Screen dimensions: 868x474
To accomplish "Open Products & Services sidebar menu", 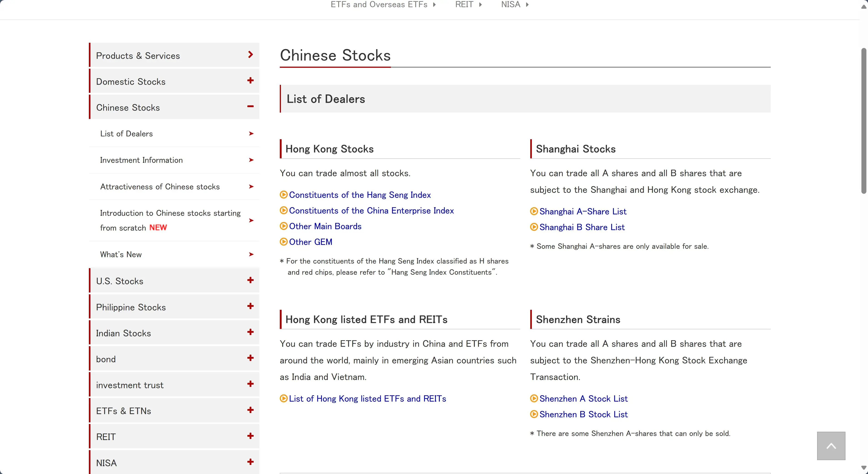I will tap(174, 55).
